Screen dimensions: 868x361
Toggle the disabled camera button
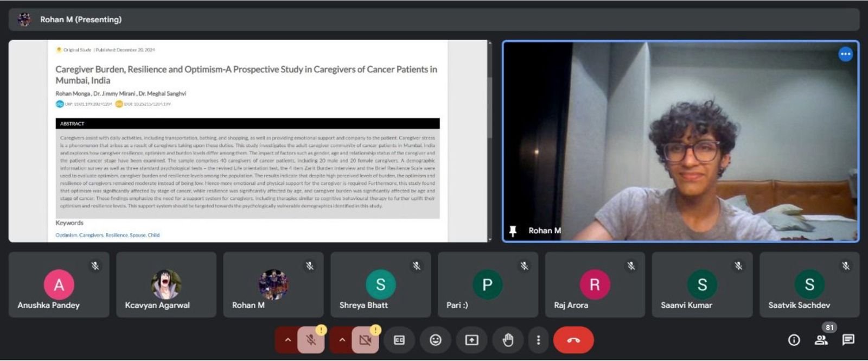coord(365,340)
